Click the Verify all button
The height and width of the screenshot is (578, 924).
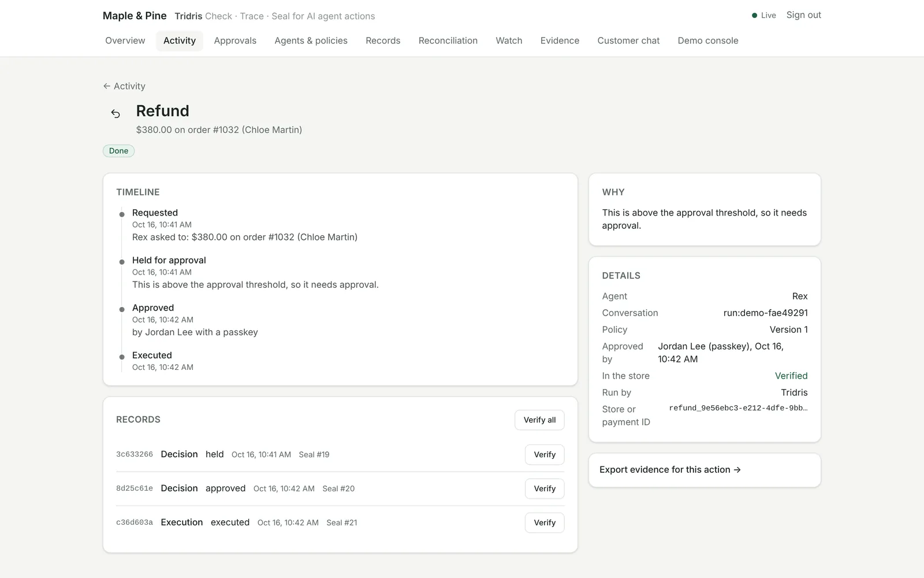(x=539, y=420)
